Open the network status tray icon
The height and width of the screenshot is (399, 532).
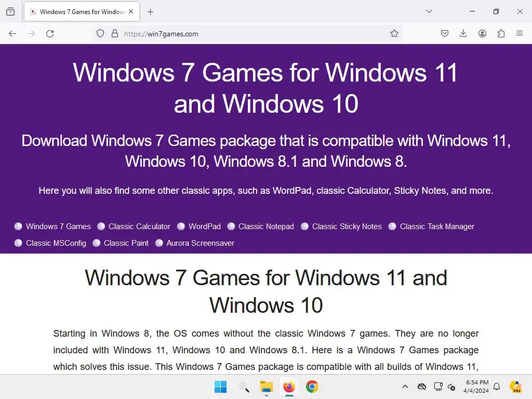pos(438,387)
